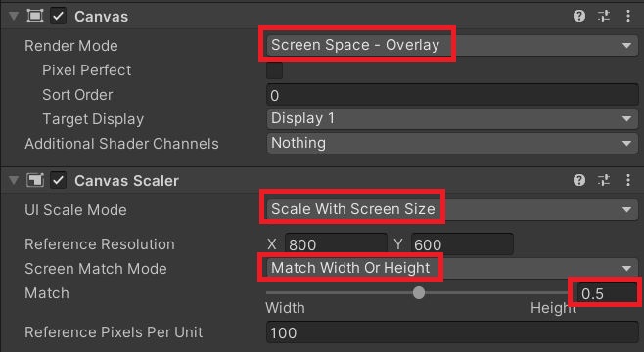644x352 pixels.
Task: Open the UI Scale Mode dropdown
Action: (x=452, y=209)
